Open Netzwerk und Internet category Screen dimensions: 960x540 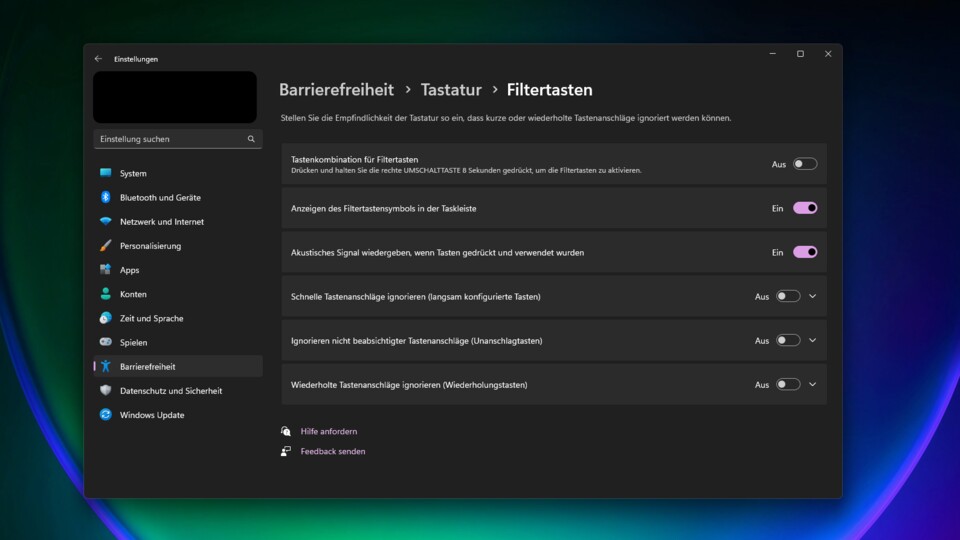pyautogui.click(x=178, y=222)
